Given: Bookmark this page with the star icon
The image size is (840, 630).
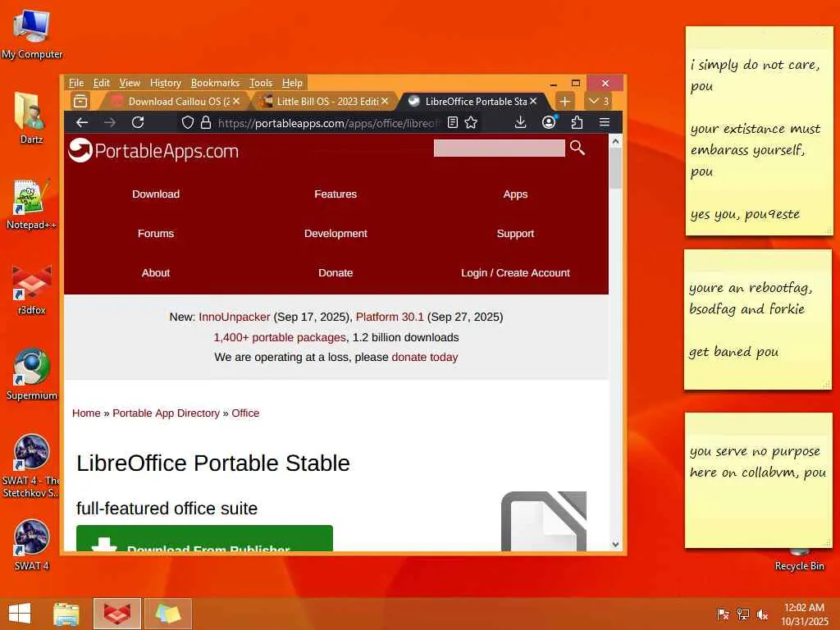Looking at the screenshot, I should click(471, 123).
